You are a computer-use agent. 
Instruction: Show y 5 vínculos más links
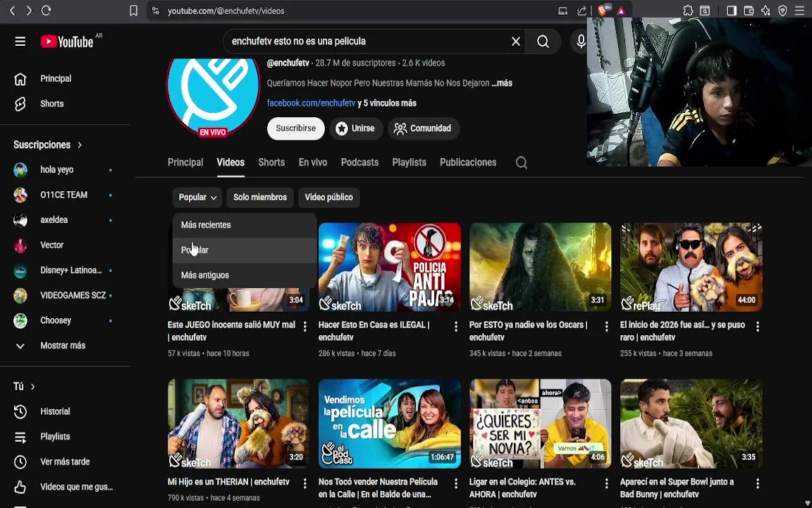coord(387,103)
